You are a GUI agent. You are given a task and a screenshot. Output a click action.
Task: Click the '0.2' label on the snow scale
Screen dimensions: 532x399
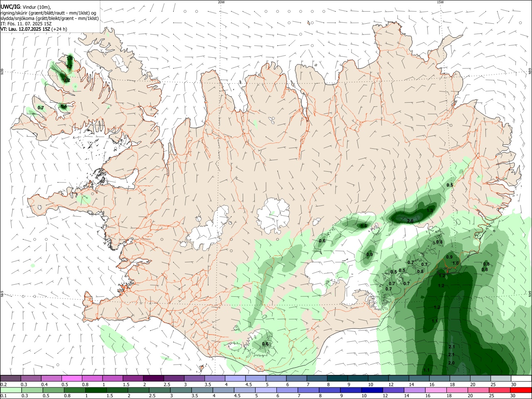tap(3, 384)
